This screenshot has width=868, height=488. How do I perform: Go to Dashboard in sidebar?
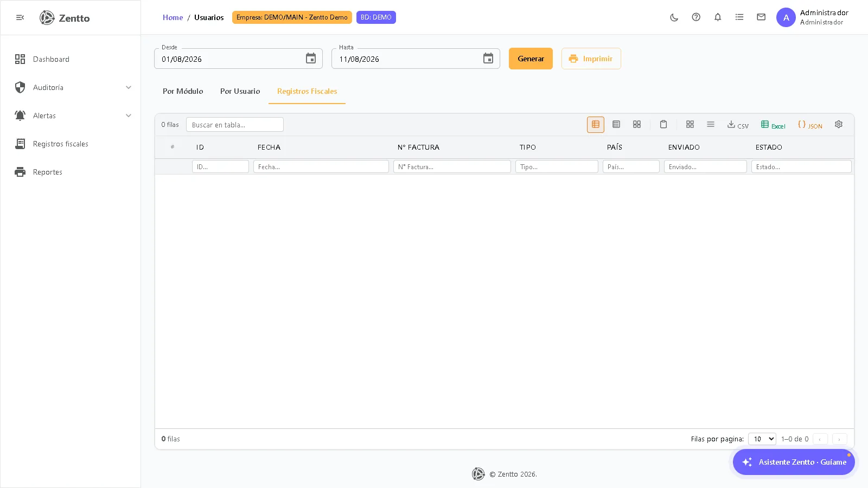pos(71,59)
